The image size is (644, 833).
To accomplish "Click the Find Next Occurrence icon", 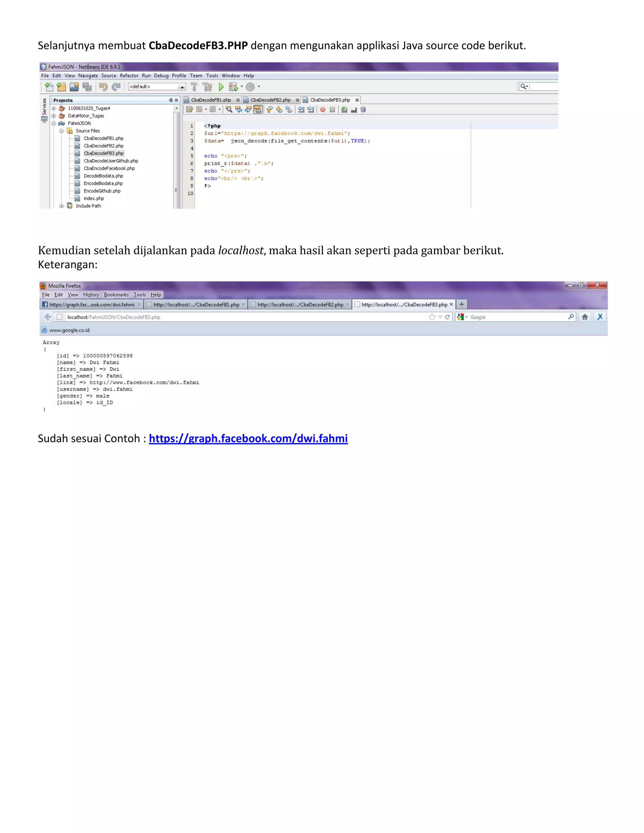I will pos(248,110).
